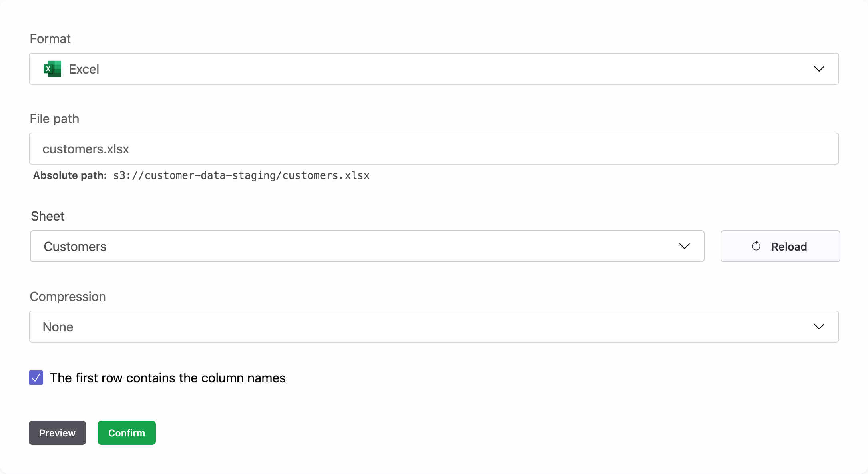This screenshot has width=868, height=474.
Task: Open the Format dropdown showing Excel
Action: pos(434,69)
